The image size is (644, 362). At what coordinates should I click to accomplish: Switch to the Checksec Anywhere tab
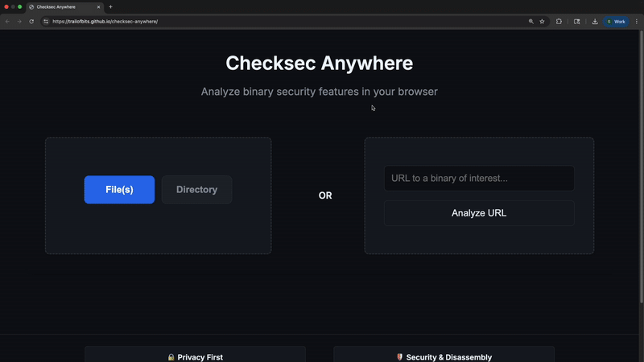(60, 6)
